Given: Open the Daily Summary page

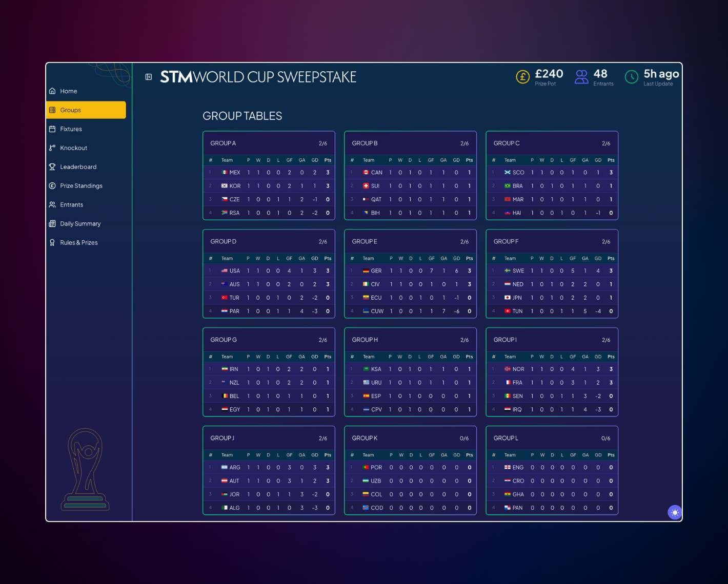Looking at the screenshot, I should (86, 224).
